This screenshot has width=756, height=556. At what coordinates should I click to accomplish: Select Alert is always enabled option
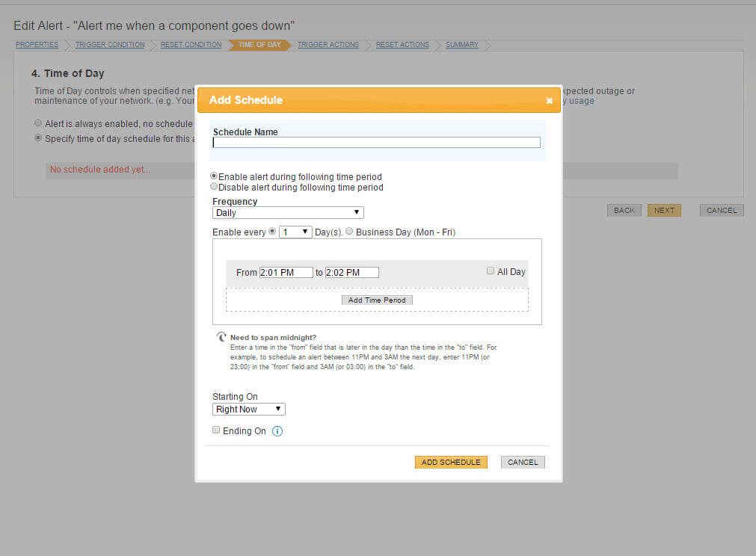(38, 123)
